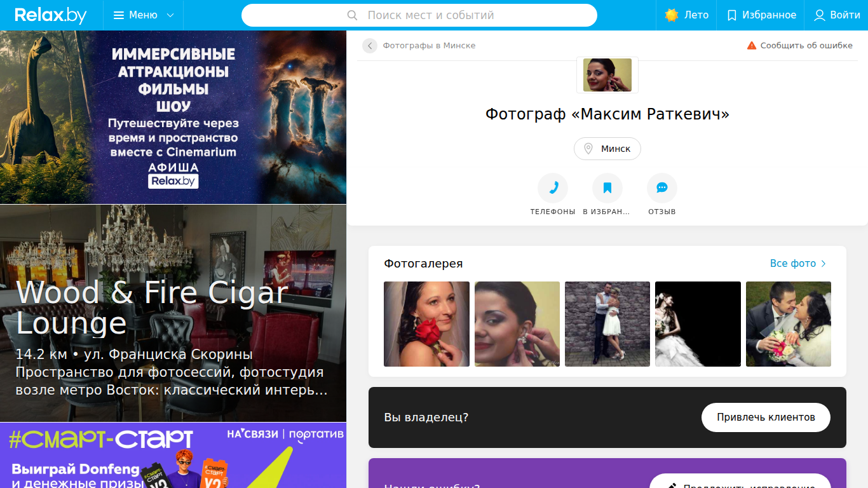868x488 pixels.
Task: Go back using arrow beside Фотографы в Минске
Action: (370, 46)
